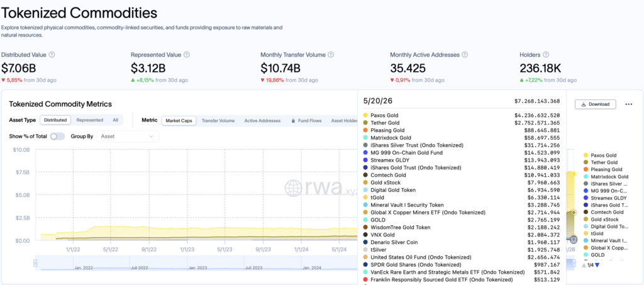The width and height of the screenshot is (644, 285).
Task: Click Digital Gold To... legend color dot
Action: [586, 226]
